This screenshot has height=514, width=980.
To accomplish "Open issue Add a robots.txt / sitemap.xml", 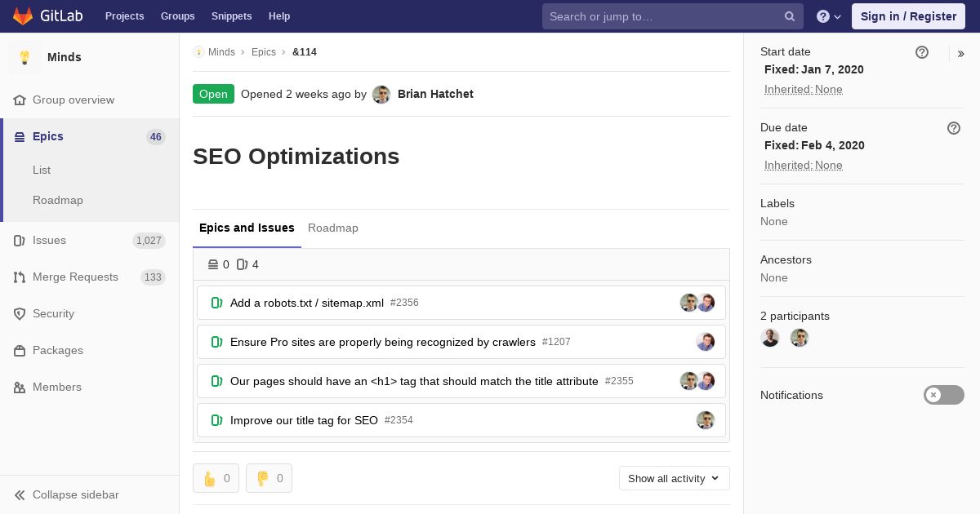I will [307, 303].
